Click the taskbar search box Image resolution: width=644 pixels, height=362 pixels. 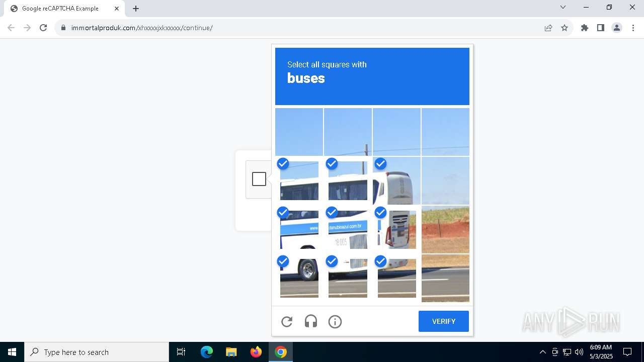pyautogui.click(x=97, y=352)
